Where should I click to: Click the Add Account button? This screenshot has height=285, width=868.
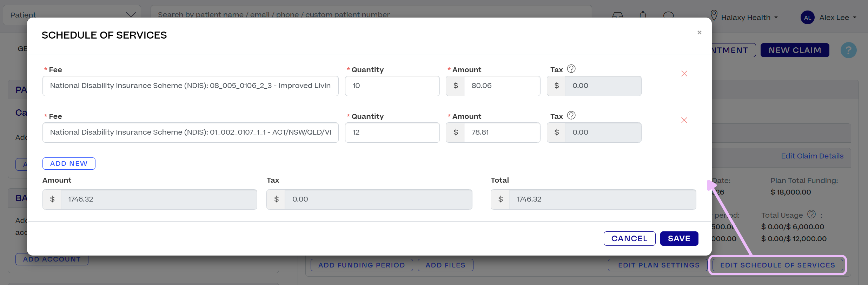(52, 259)
